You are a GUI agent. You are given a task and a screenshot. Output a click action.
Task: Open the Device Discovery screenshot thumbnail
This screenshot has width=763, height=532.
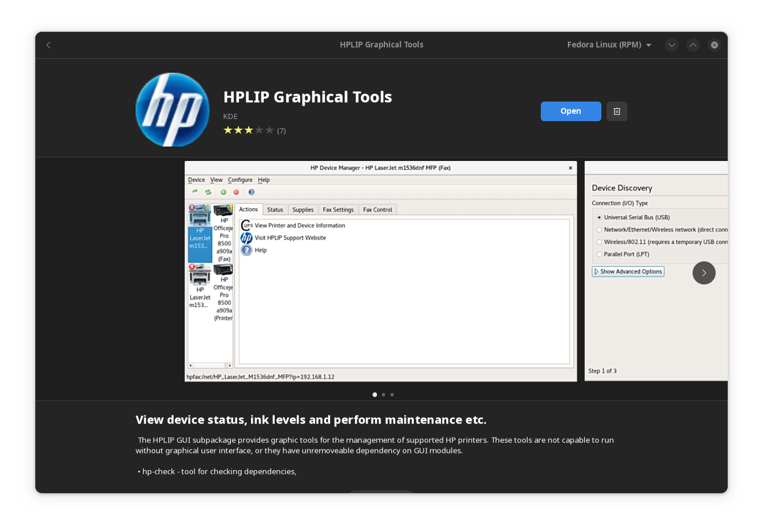pos(656,271)
